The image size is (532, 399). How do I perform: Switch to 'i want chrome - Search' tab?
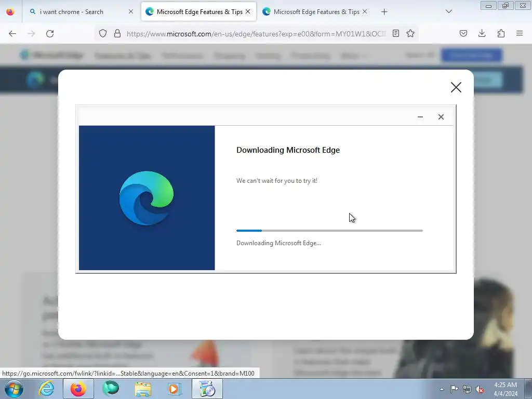[x=82, y=12]
